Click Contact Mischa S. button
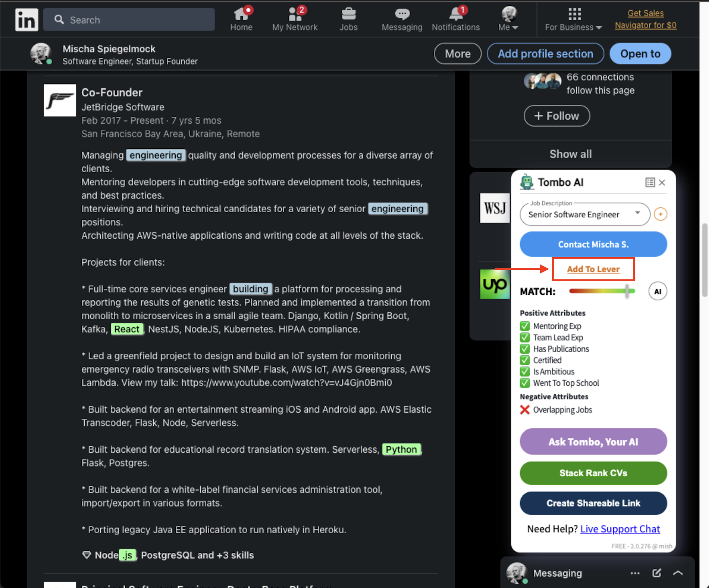The image size is (709, 588). pyautogui.click(x=593, y=244)
